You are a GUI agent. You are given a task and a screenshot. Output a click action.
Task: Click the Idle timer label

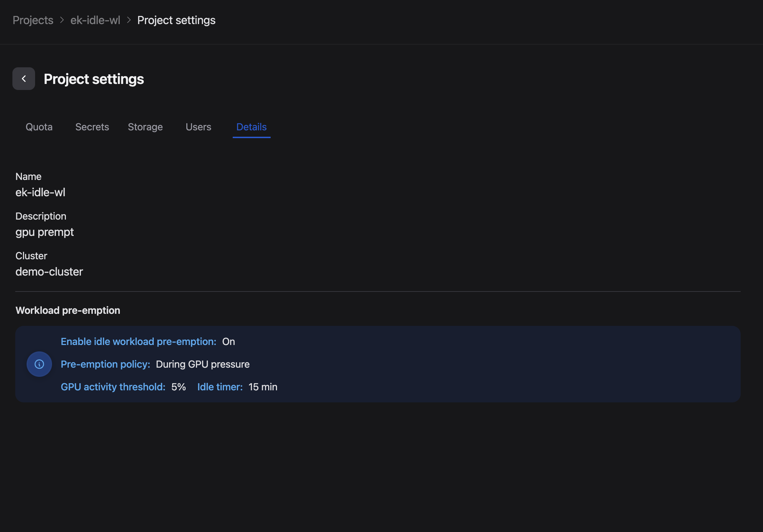point(220,387)
